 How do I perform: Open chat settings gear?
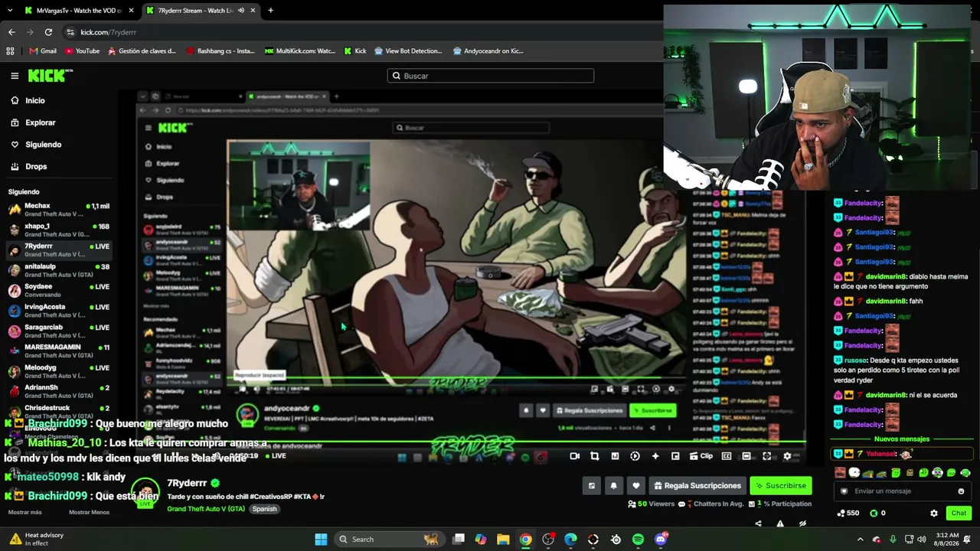(x=933, y=513)
